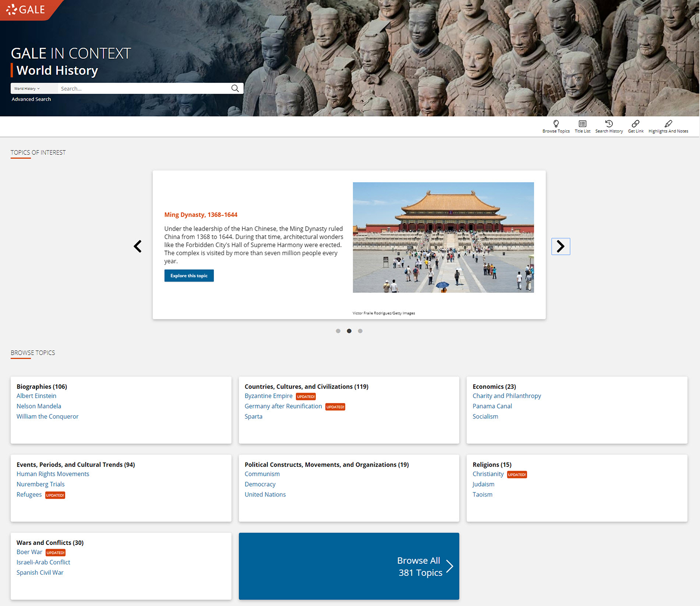Open the Spanish Civil War topic
This screenshot has width=700, height=606.
click(40, 573)
